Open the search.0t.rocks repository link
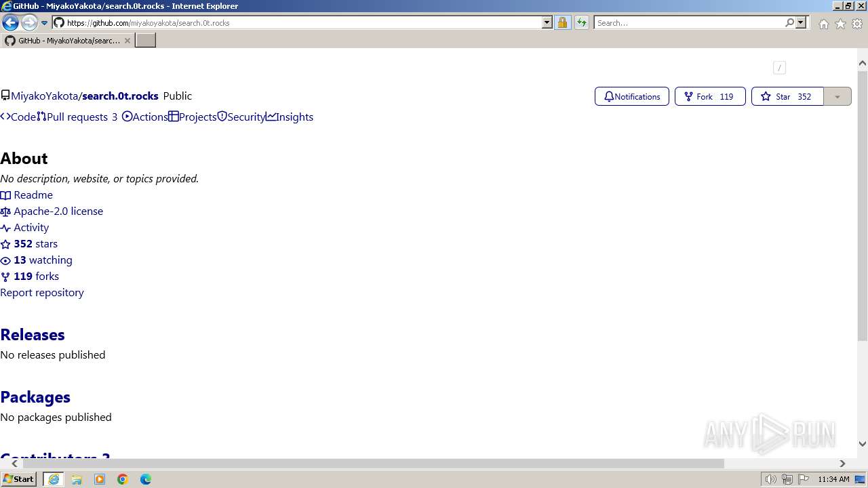The height and width of the screenshot is (488, 868). point(120,96)
